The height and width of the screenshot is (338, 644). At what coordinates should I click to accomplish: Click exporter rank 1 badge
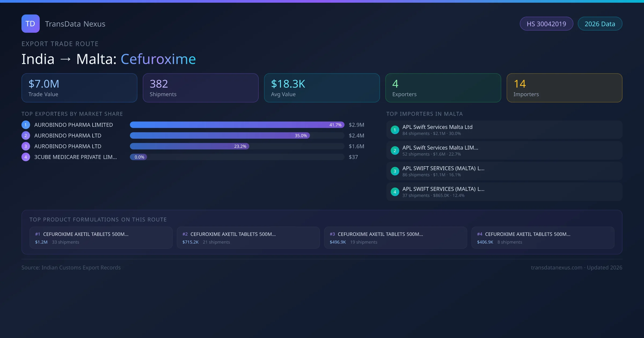25,125
